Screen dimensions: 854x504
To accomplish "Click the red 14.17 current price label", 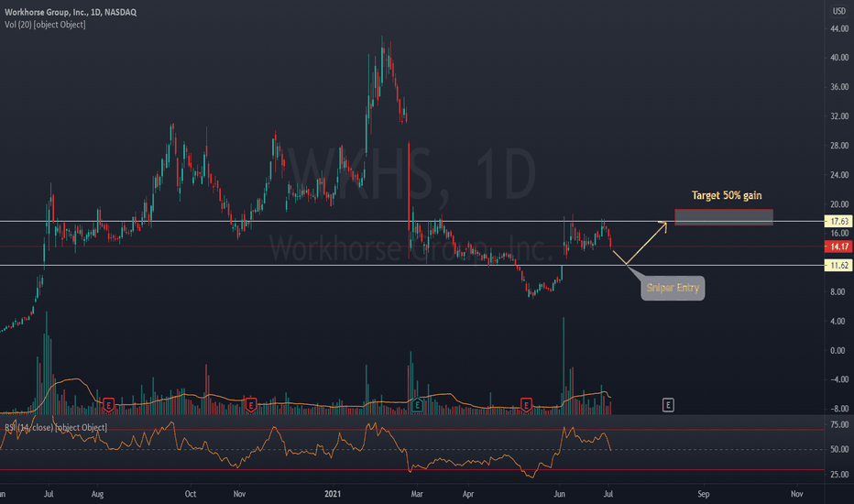I will (838, 247).
